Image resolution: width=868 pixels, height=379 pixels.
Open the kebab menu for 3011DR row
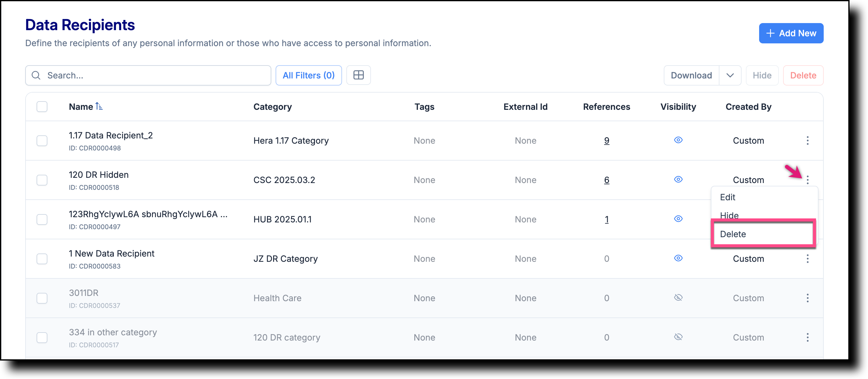click(808, 298)
